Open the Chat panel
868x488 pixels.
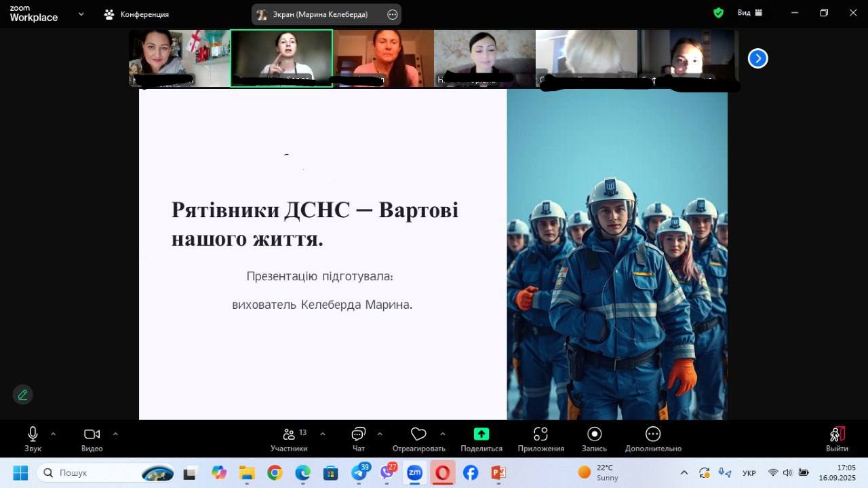pos(359,438)
